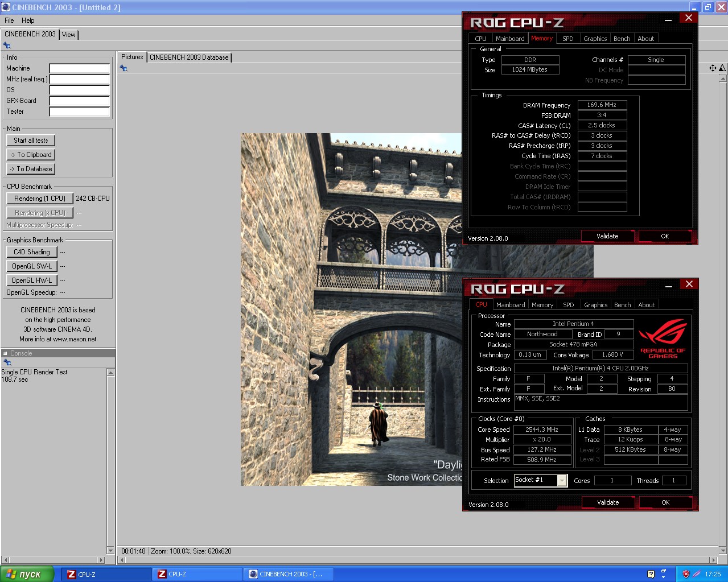Click the Tester input field
Screen dimensions: 728x582
[79, 112]
